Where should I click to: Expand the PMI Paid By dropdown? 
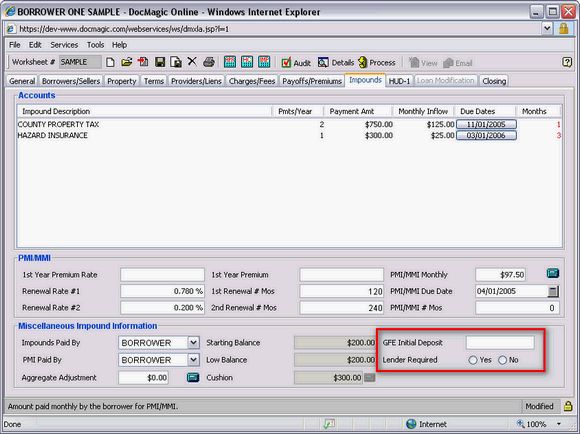pyautogui.click(x=193, y=360)
